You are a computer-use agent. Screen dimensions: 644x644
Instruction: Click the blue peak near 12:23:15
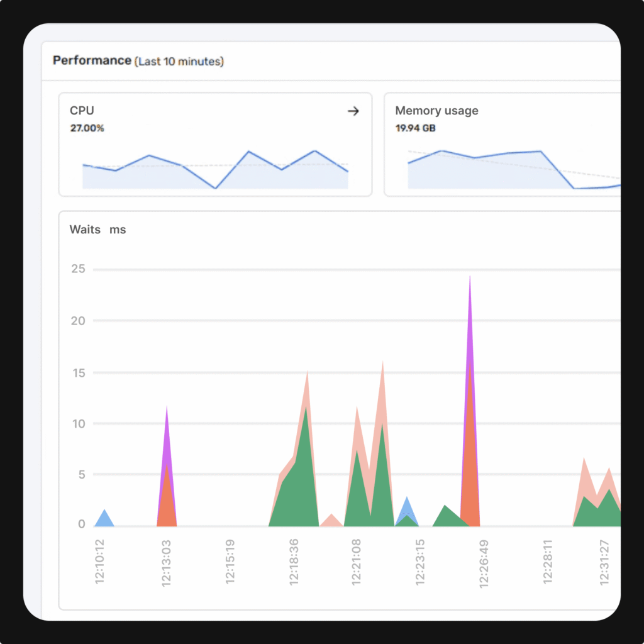pyautogui.click(x=407, y=506)
